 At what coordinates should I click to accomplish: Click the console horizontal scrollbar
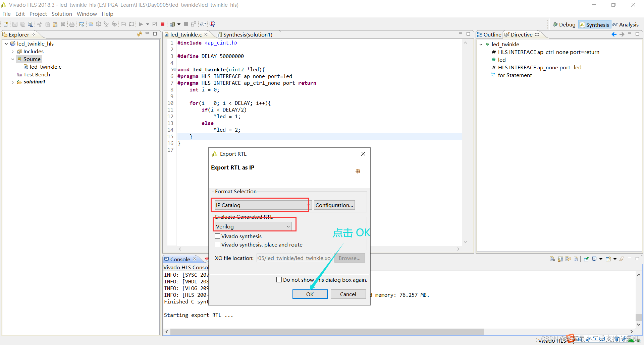click(327, 332)
